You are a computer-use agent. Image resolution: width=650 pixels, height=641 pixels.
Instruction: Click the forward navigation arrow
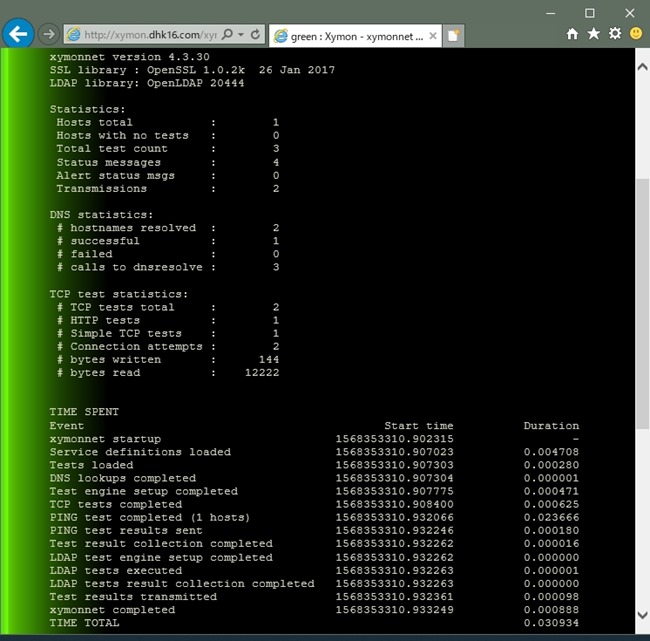(49, 34)
